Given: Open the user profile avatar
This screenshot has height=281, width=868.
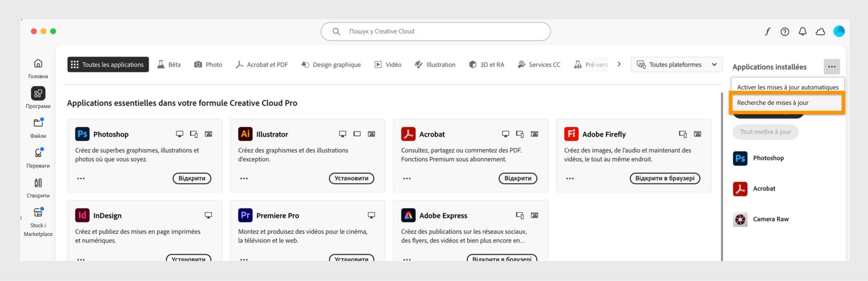Looking at the screenshot, I should pyautogui.click(x=839, y=31).
